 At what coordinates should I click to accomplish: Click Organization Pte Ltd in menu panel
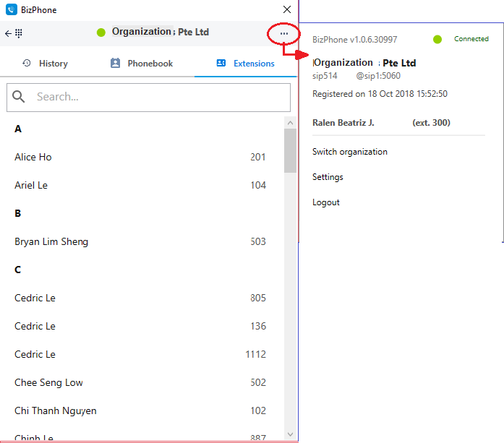[364, 63]
